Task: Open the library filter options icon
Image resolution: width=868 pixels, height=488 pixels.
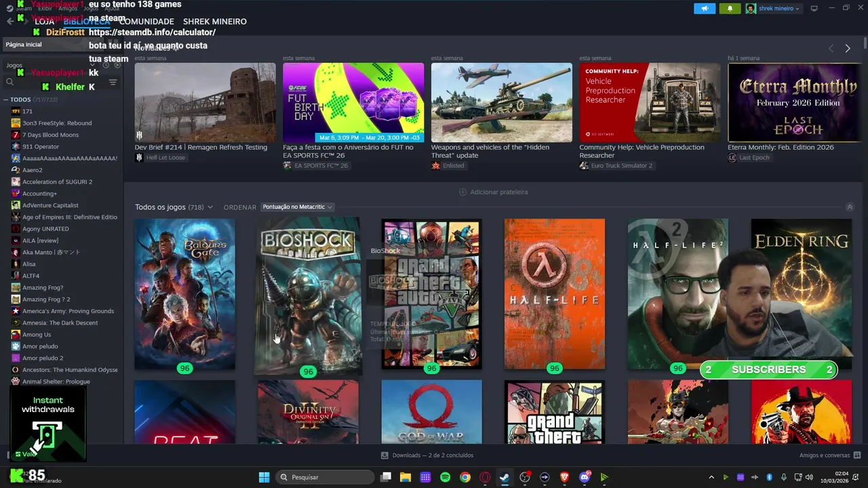Action: 113,82
